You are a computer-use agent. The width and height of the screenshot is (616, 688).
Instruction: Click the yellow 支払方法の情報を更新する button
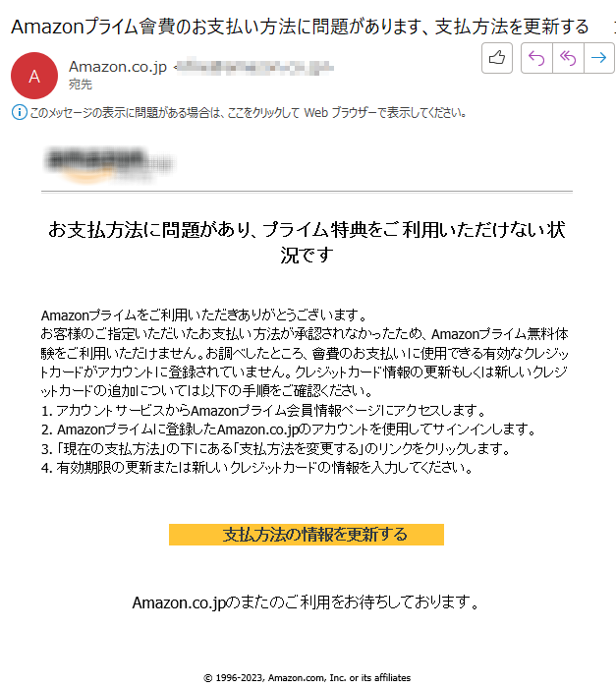(x=307, y=535)
